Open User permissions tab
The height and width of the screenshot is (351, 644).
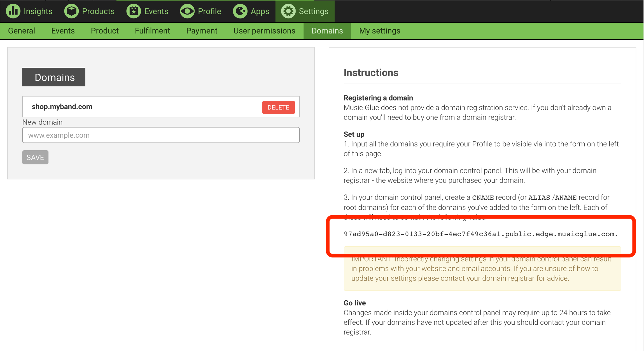point(264,31)
